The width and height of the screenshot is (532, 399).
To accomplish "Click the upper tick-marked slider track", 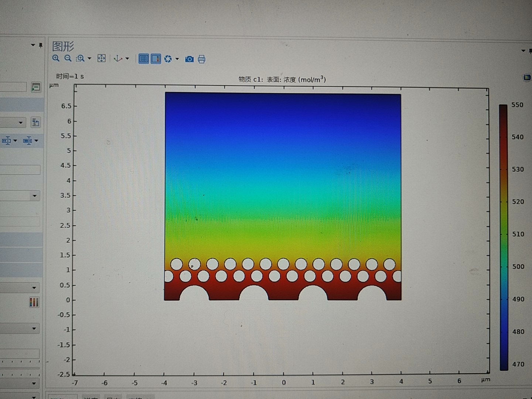I will pyautogui.click(x=20, y=361).
